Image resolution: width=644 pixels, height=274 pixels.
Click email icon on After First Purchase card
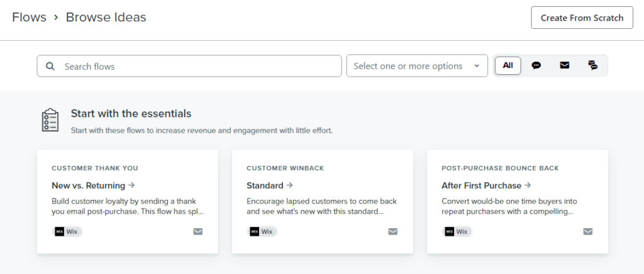pyautogui.click(x=588, y=231)
